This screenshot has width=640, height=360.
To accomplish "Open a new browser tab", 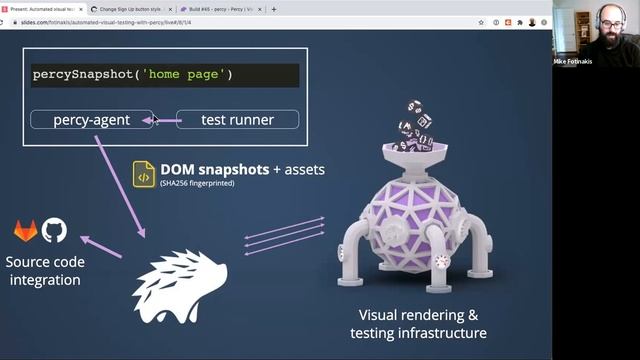I will pos(274,9).
